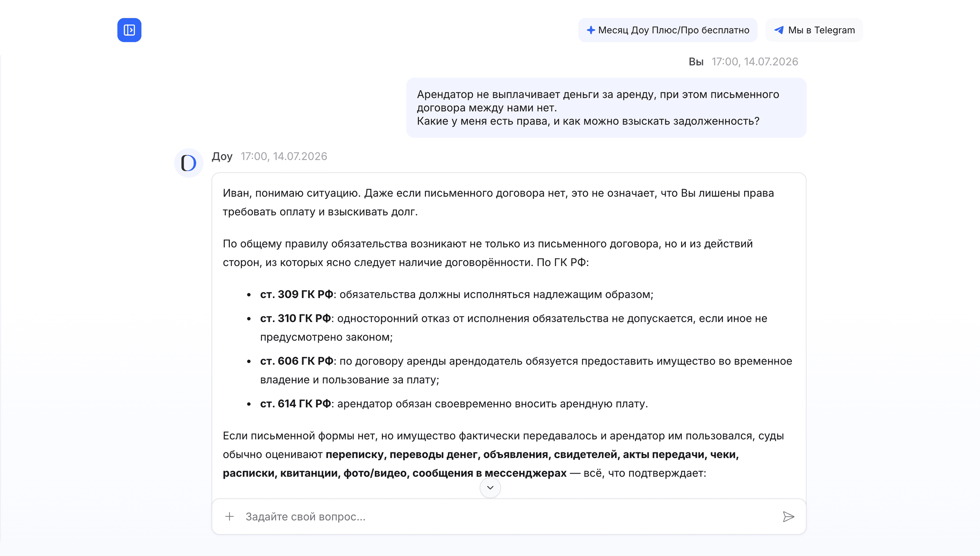Open the Мы в Telegram link
This screenshot has width=980, height=556.
pyautogui.click(x=814, y=30)
